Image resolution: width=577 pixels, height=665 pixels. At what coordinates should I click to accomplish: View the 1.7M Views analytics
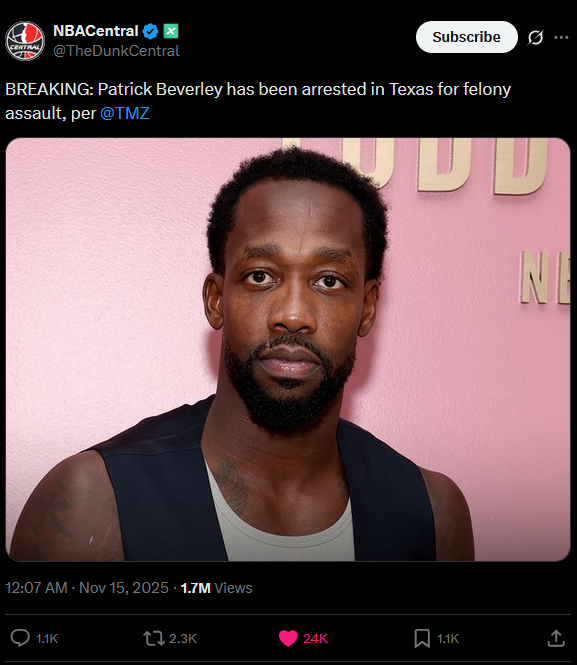(x=216, y=588)
